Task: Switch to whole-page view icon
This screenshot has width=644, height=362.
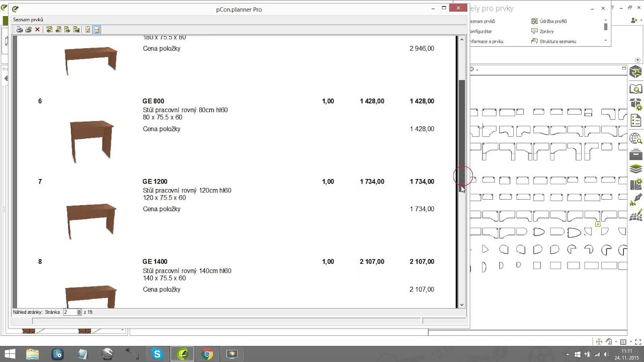Action: pos(88,30)
